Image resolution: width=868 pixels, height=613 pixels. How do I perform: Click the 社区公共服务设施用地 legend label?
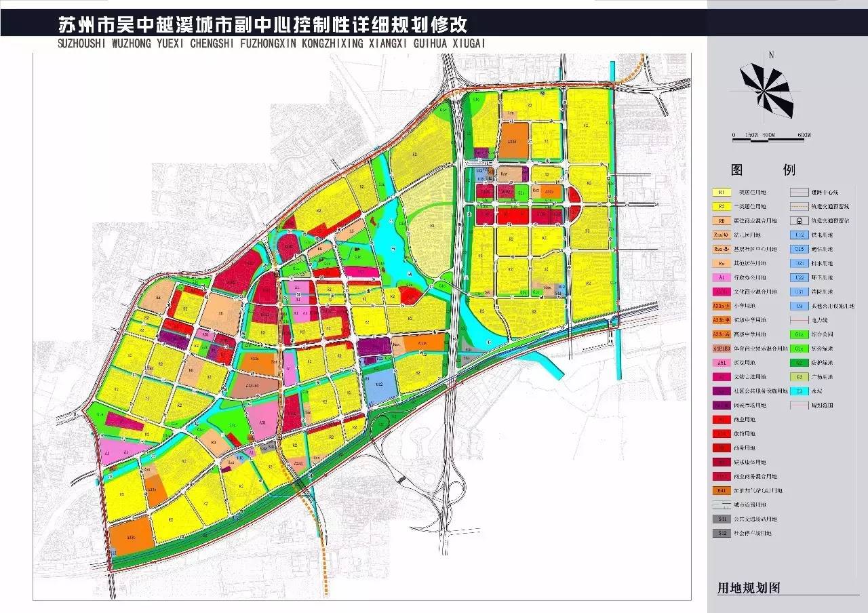pyautogui.click(x=761, y=391)
